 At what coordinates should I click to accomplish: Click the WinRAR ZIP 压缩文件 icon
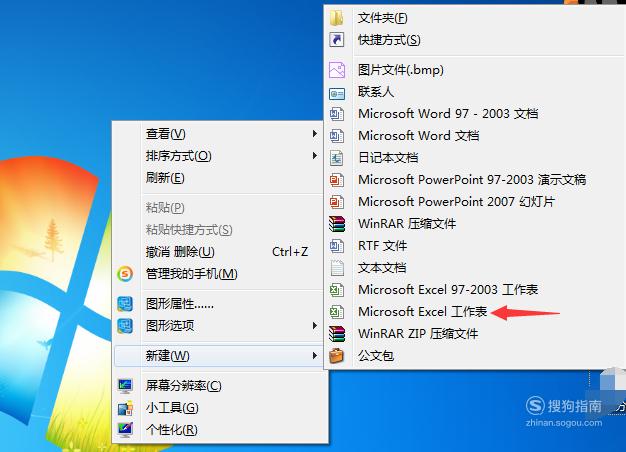[337, 334]
